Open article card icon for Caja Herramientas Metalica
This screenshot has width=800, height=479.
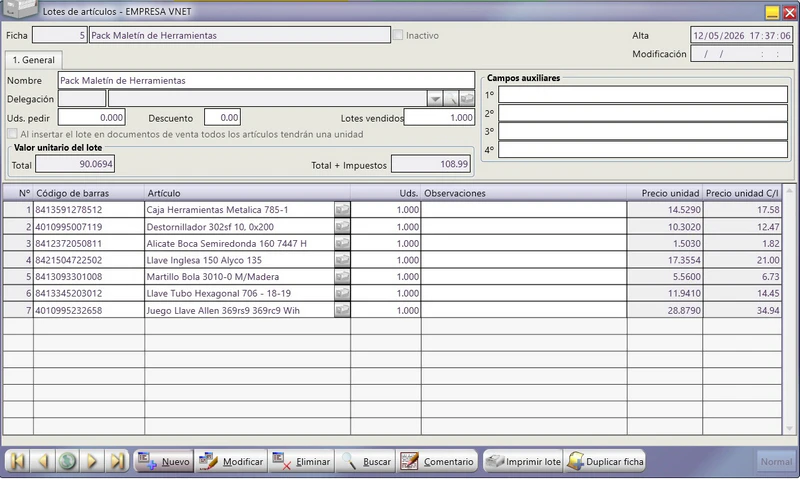(342, 209)
